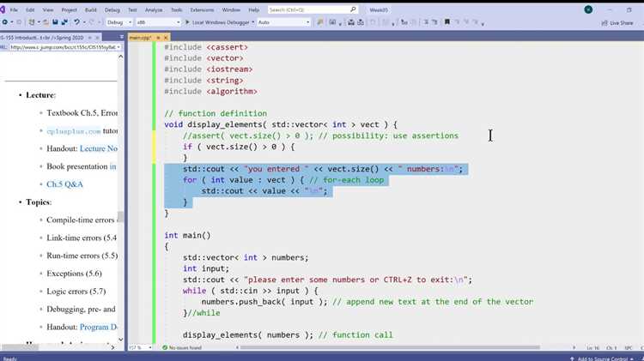Screen dimensions: 644x361
Task: Open the Lecture Notes handout link
Action: pos(99,148)
